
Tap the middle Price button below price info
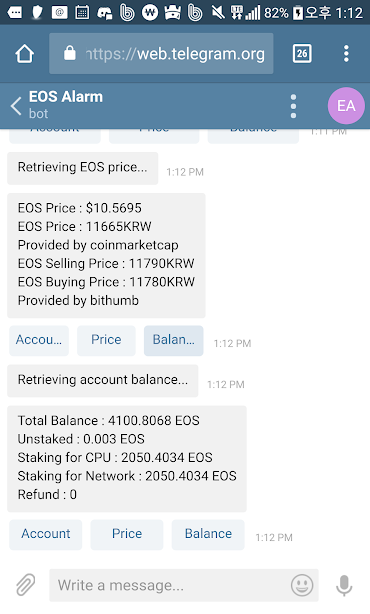106,340
